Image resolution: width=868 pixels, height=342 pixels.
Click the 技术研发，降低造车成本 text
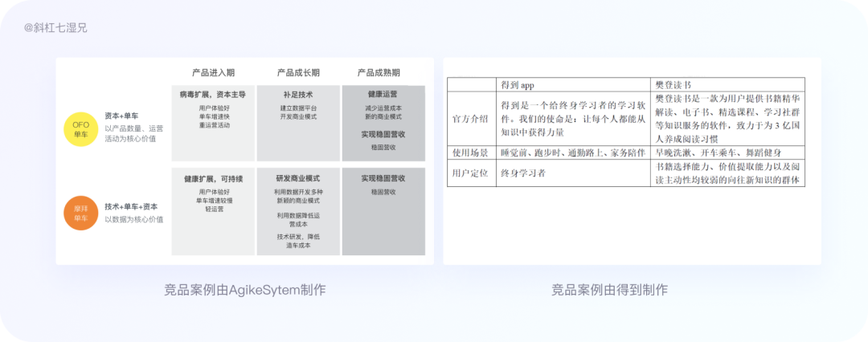(x=298, y=241)
